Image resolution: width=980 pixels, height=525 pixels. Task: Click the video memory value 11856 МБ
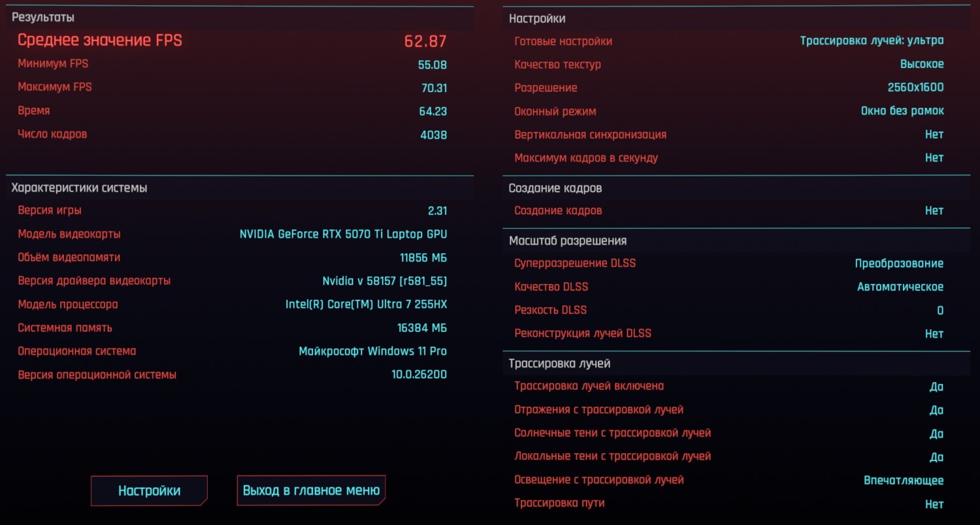coord(423,258)
